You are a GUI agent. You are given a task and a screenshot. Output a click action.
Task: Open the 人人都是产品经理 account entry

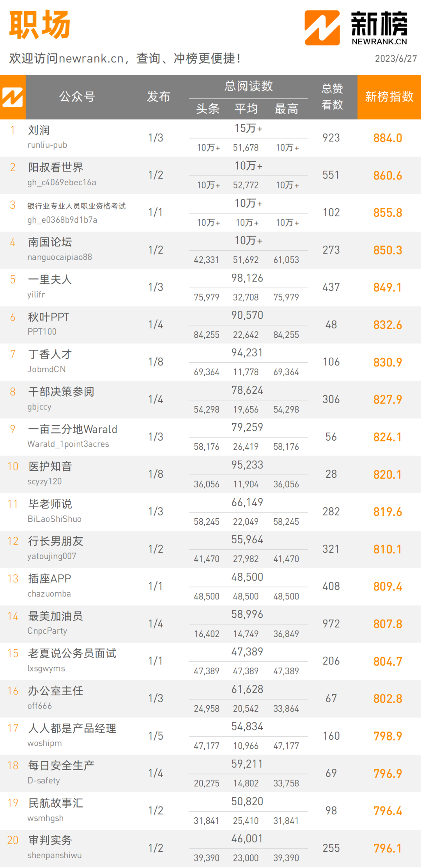click(x=72, y=728)
